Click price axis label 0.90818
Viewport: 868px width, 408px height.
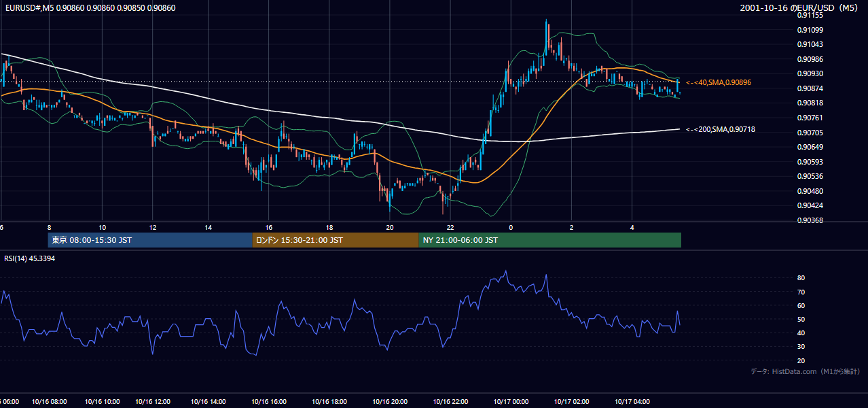pyautogui.click(x=810, y=103)
